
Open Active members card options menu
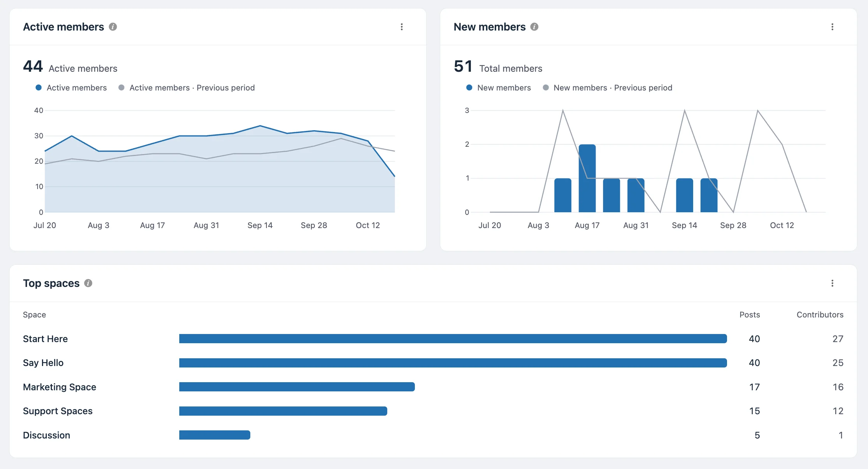(x=402, y=27)
